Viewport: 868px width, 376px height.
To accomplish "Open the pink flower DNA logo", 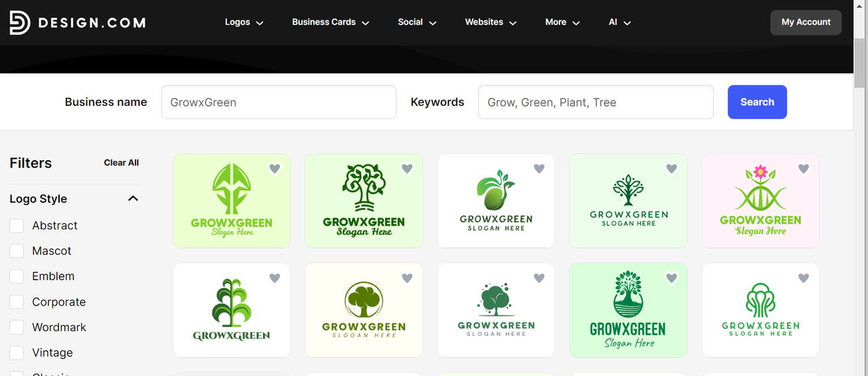I will (761, 201).
